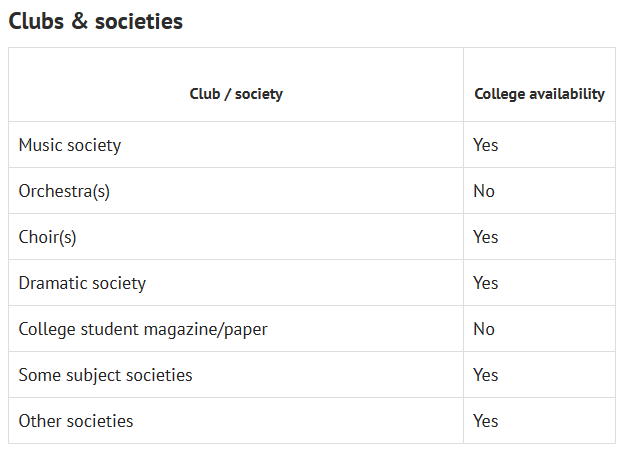Click the Music society row label
Image resolution: width=622 pixels, height=451 pixels.
click(x=70, y=145)
